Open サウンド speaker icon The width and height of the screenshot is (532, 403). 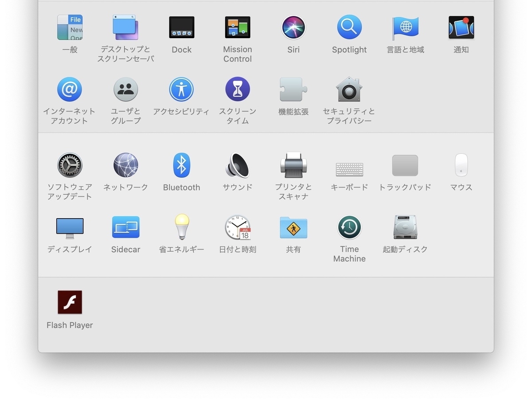coord(238,165)
